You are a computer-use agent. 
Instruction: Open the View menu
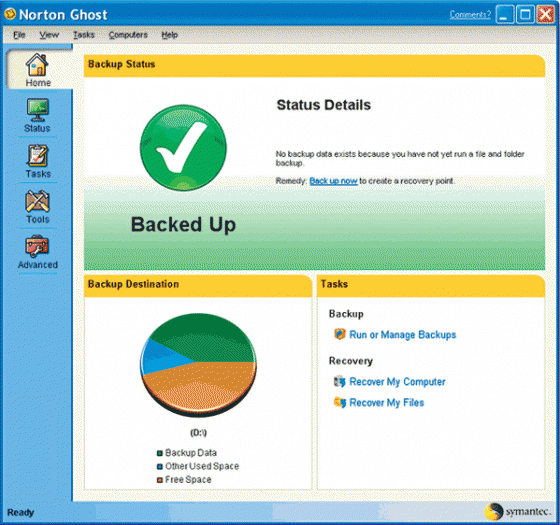pos(49,35)
